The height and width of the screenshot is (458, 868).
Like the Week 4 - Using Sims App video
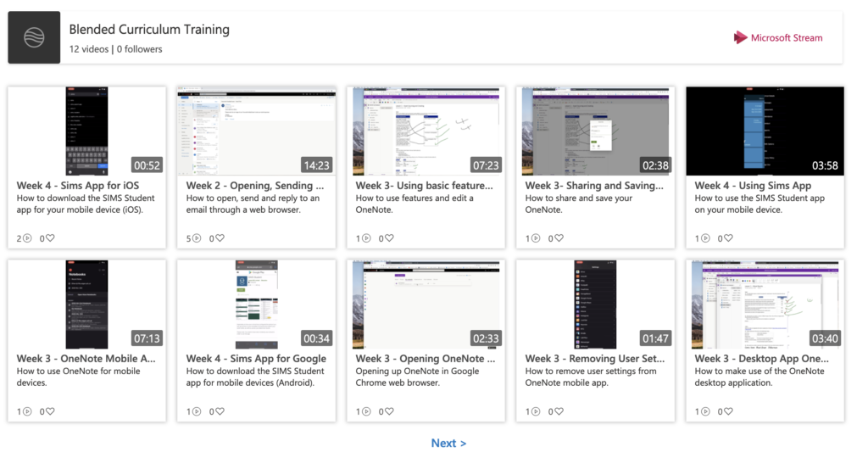click(728, 238)
